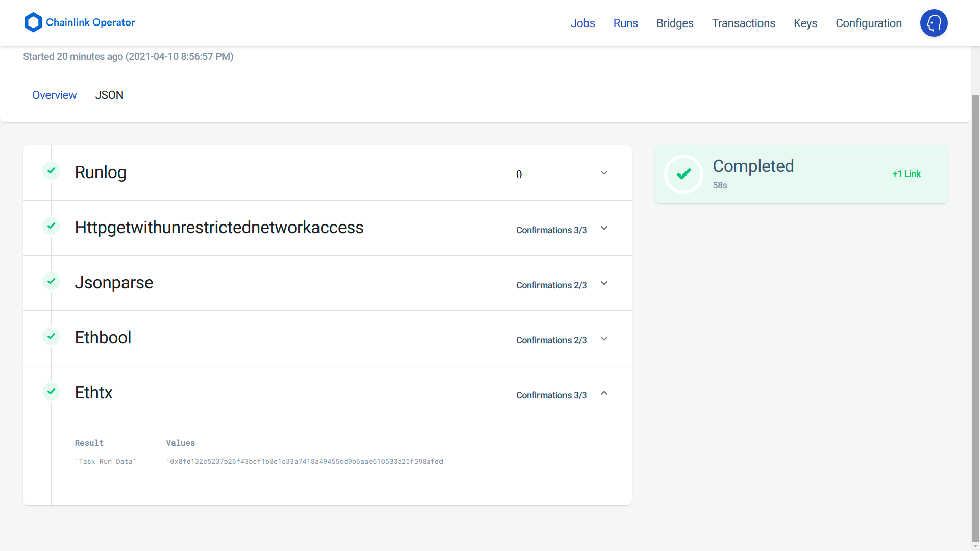Select the Overview tab
The width and height of the screenshot is (980, 551).
(54, 95)
